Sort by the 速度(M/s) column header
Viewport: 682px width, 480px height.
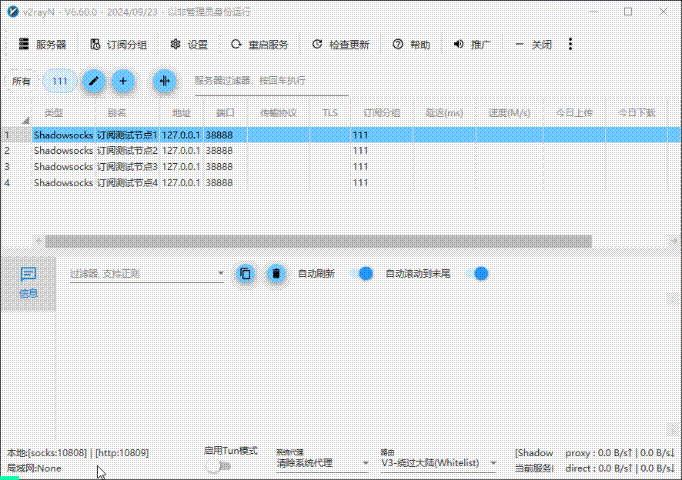tap(509, 113)
